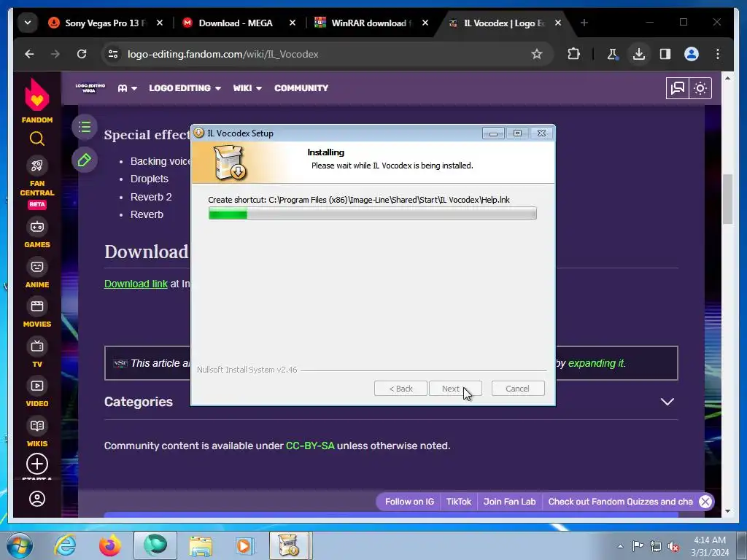View site information icon in address bar
This screenshot has width=747, height=560.
tap(113, 54)
